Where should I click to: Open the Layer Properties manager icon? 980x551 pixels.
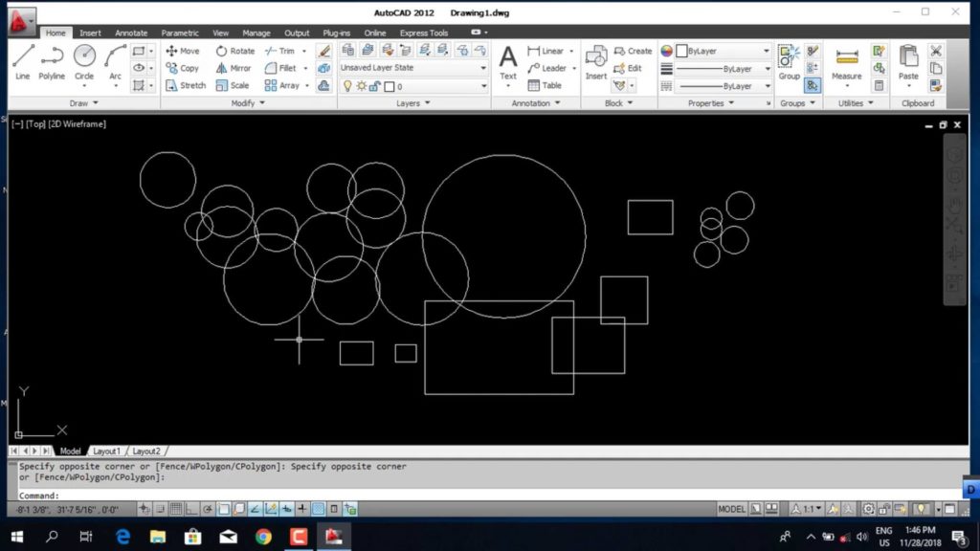(348, 50)
